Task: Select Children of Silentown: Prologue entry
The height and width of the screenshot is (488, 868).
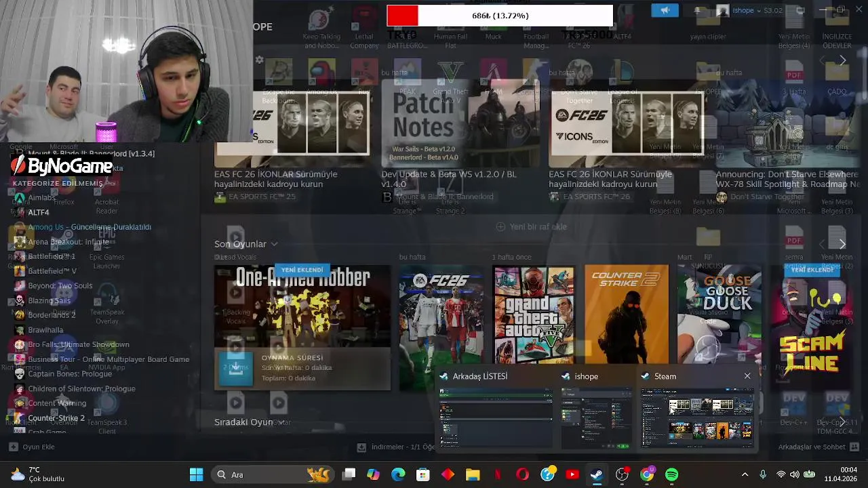Action: coord(81,388)
